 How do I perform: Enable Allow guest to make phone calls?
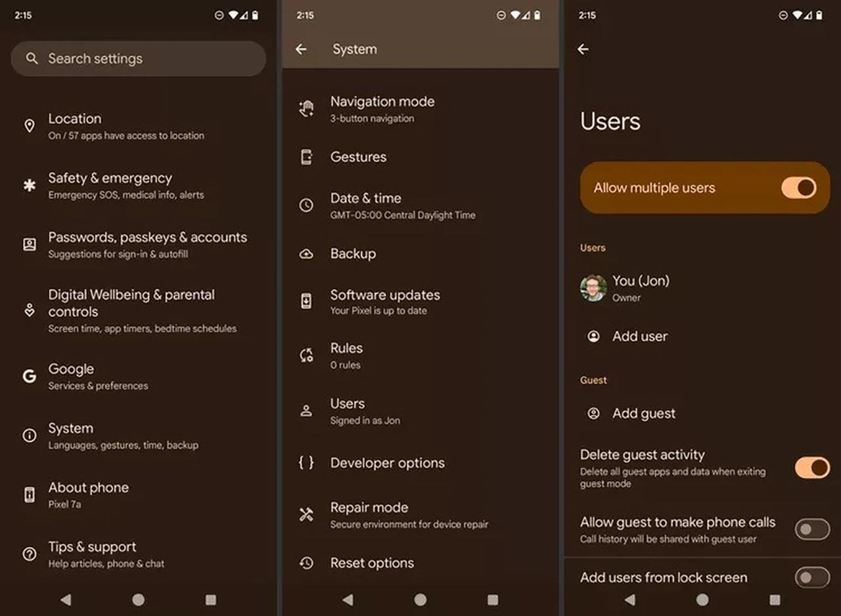tap(813, 529)
